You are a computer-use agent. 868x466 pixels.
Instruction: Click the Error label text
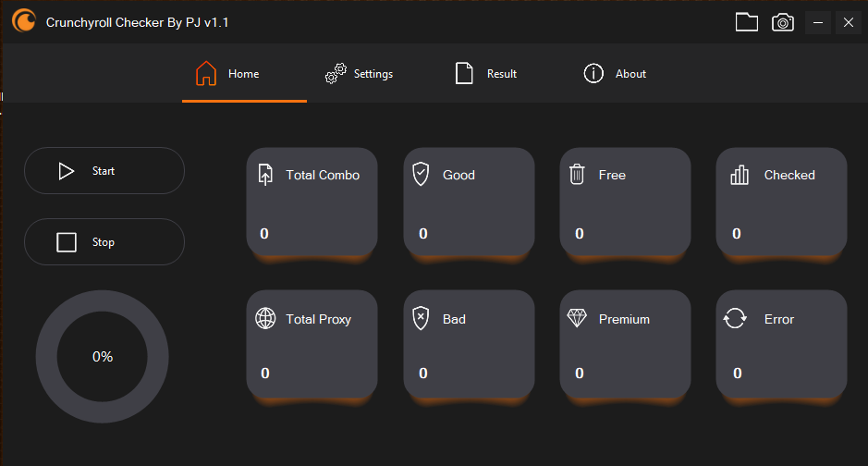point(779,319)
